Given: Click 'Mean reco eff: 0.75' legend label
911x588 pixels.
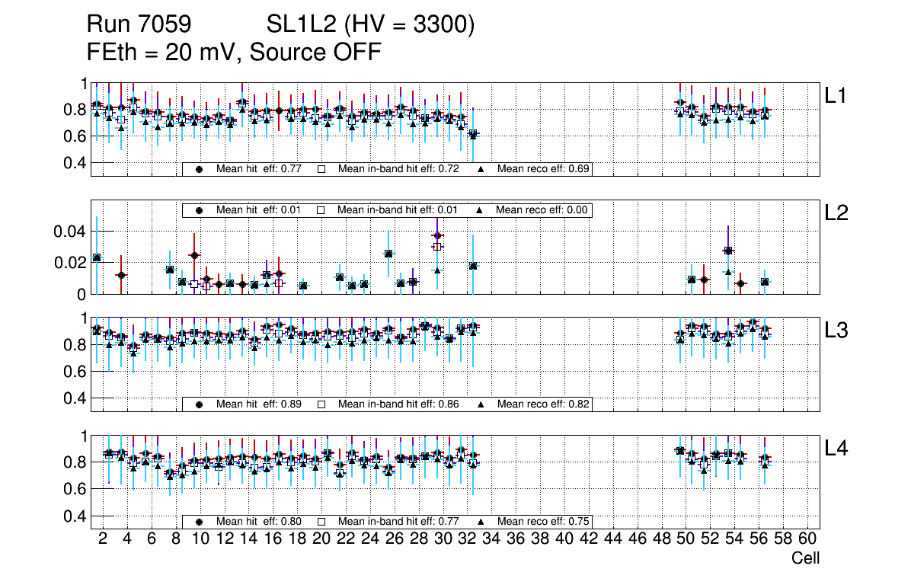Looking at the screenshot, I should click(544, 522).
